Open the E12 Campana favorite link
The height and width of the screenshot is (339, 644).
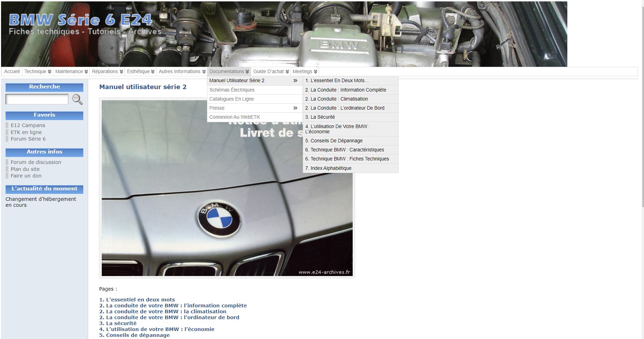tap(28, 125)
